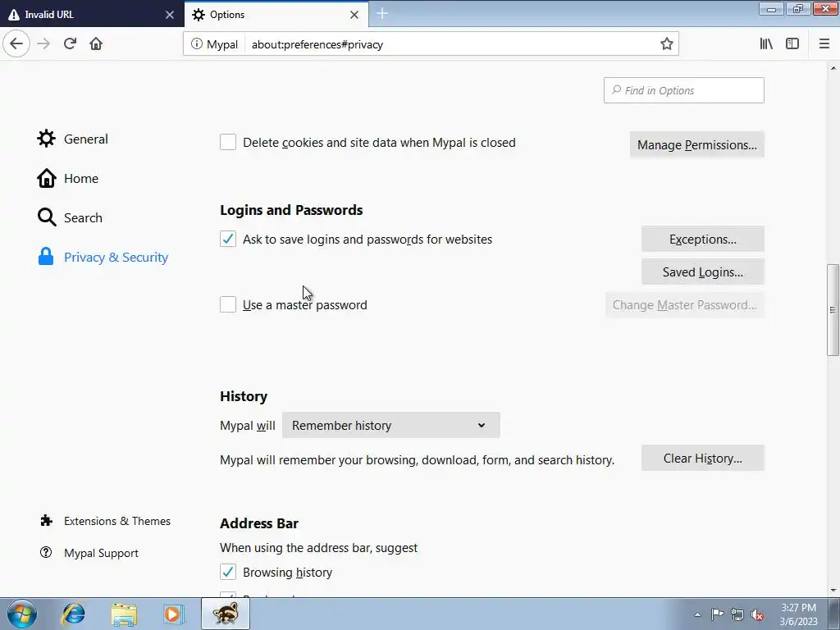Click Mypal raccoon taskbar icon
840x630 pixels.
[226, 614]
